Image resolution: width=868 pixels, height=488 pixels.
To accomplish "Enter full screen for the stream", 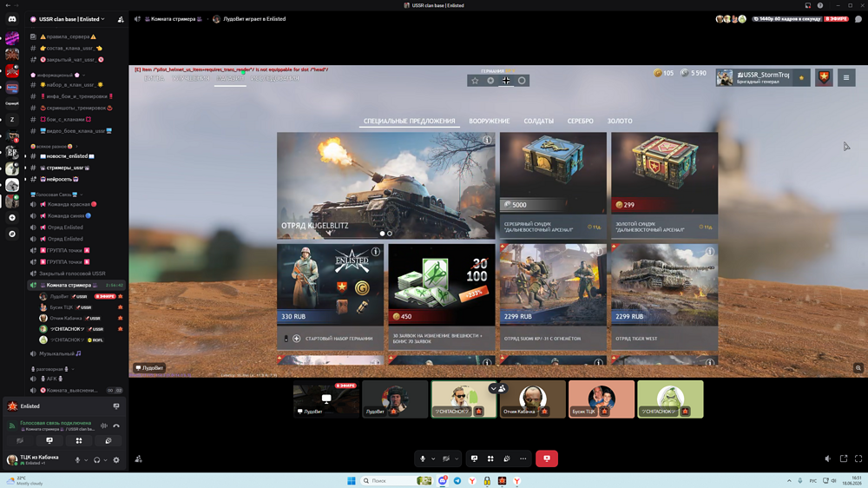I will (x=858, y=458).
